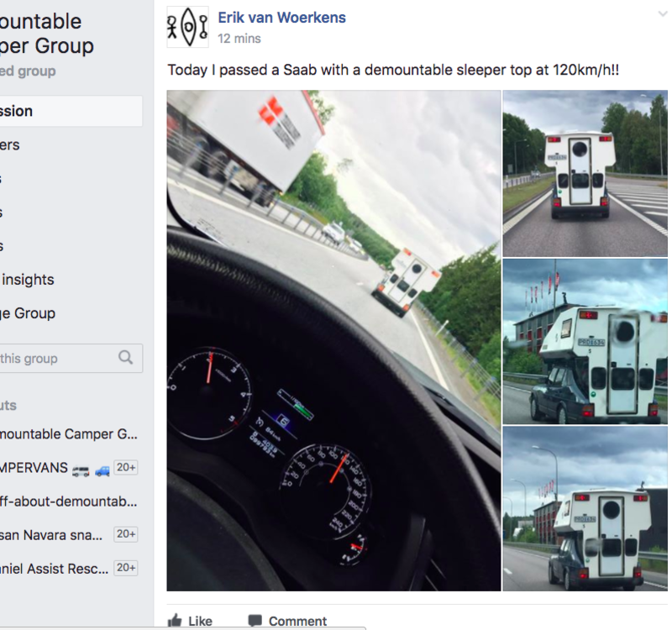Open the Discussion tab in sidebar

pos(71,111)
